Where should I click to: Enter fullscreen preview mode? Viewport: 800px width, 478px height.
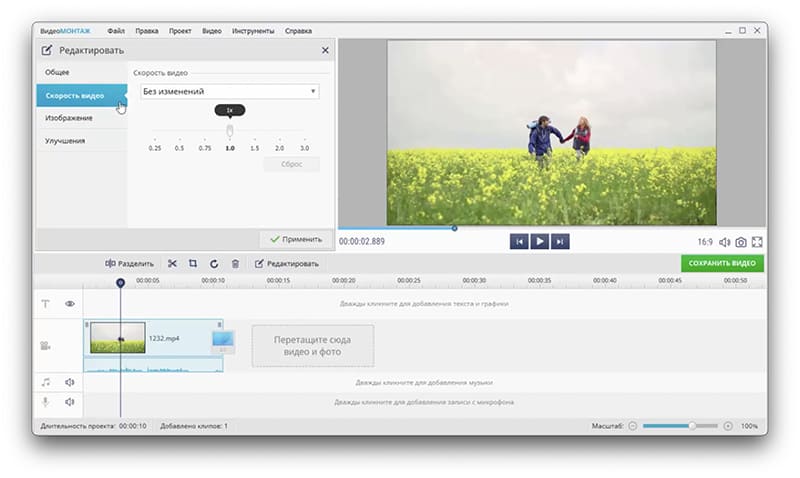pos(757,242)
